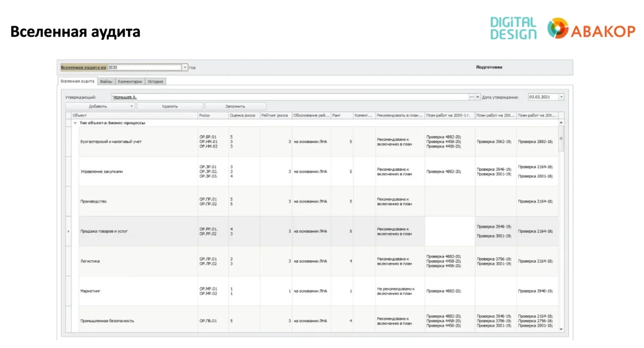644x348 pixels.
Task: Switch to the Файлы tab
Action: click(106, 81)
